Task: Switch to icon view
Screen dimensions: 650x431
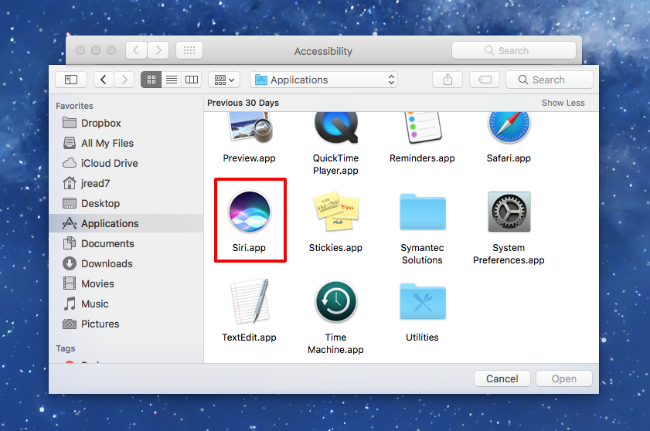Action: point(151,80)
